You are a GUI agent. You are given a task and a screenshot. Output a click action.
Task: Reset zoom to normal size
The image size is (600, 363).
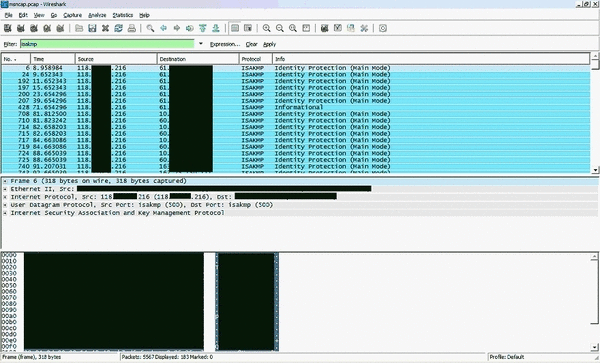(293, 28)
